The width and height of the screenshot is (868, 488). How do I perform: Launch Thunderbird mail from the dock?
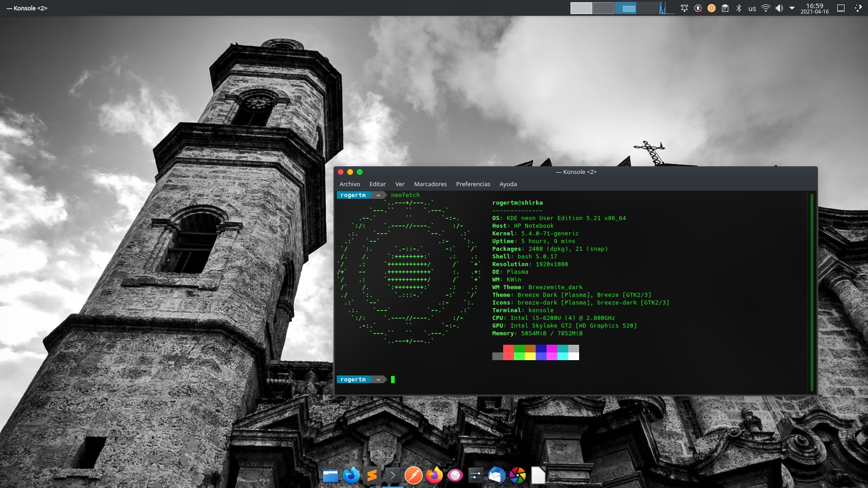point(496,475)
